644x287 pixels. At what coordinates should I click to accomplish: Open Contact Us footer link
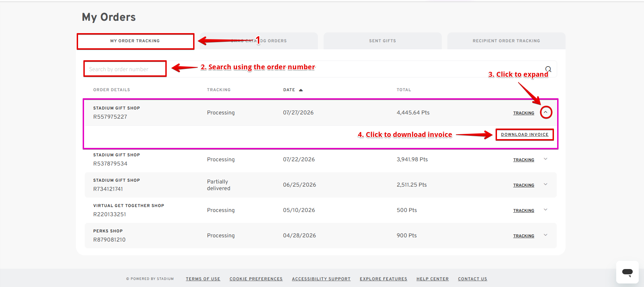click(472, 279)
